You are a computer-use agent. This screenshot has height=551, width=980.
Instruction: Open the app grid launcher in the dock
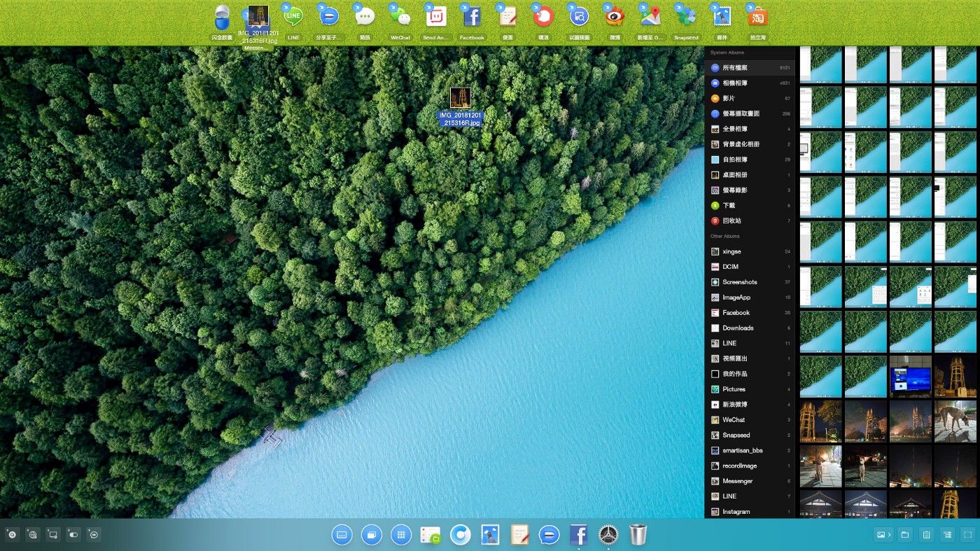[401, 534]
